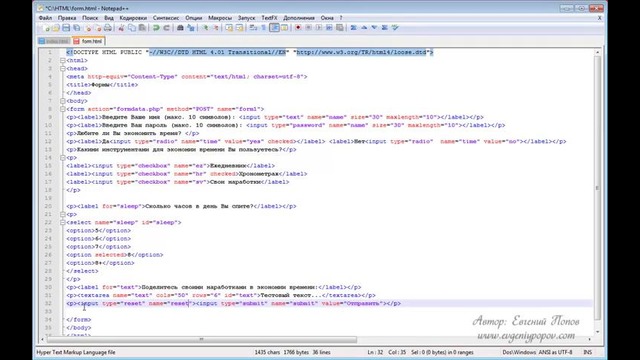Viewport: 640px width, 360px height.
Task: Click the Paste toolbar icon
Action: pyautogui.click(x=142, y=28)
